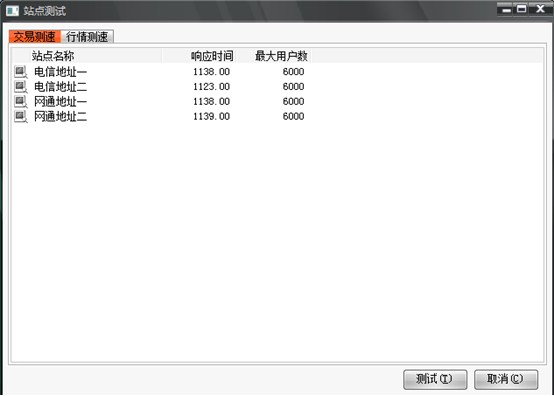The width and height of the screenshot is (554, 396).
Task: Click 6000 in the 网通地址一 row
Action: coord(293,101)
